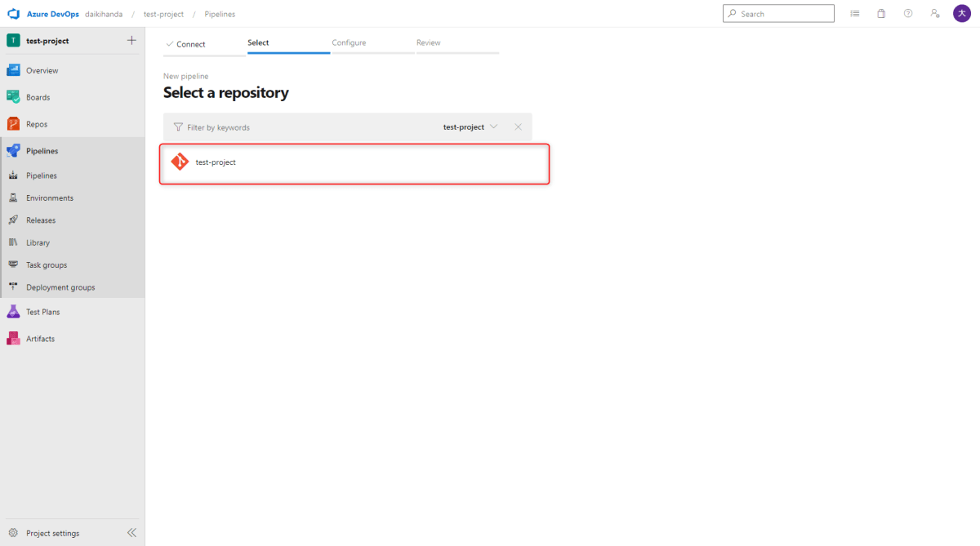Viewport: 980px width, 546px height.
Task: Open the test-project project filter dropdown
Action: pyautogui.click(x=470, y=127)
